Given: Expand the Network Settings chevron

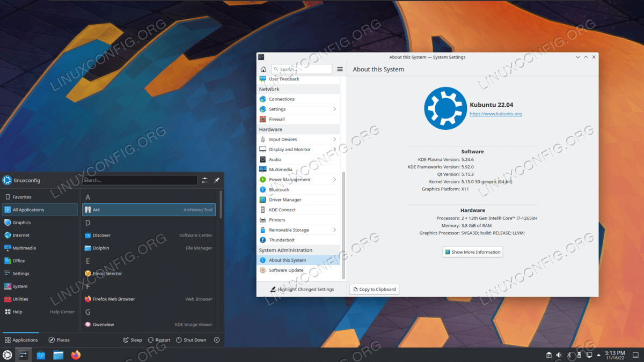Looking at the screenshot, I should tap(335, 109).
